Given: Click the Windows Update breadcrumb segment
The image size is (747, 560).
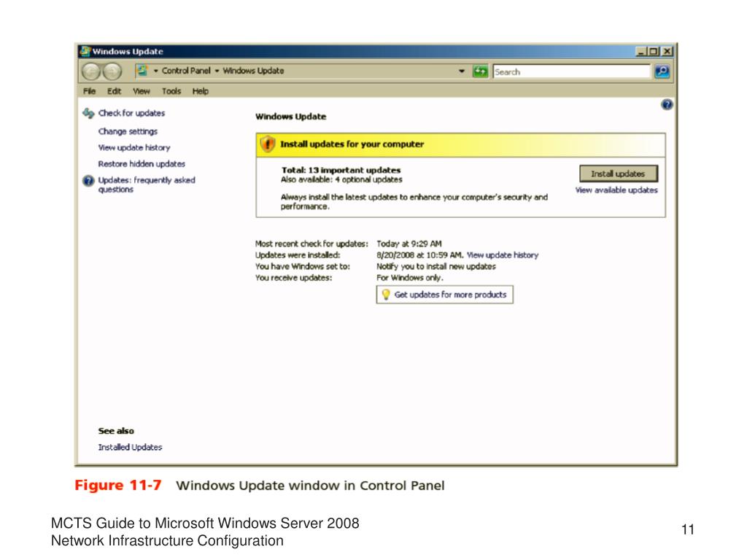Looking at the screenshot, I should tap(253, 71).
